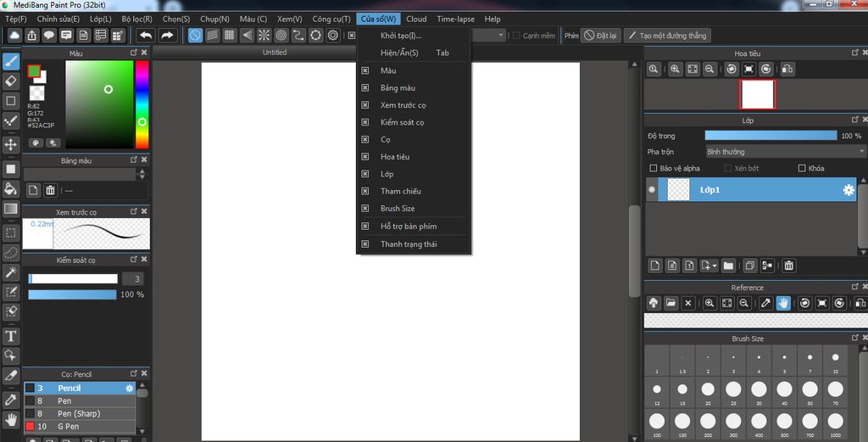Click the hue spectrum bar
Image resolution: width=868 pixels, height=442 pixels.
coord(142,104)
